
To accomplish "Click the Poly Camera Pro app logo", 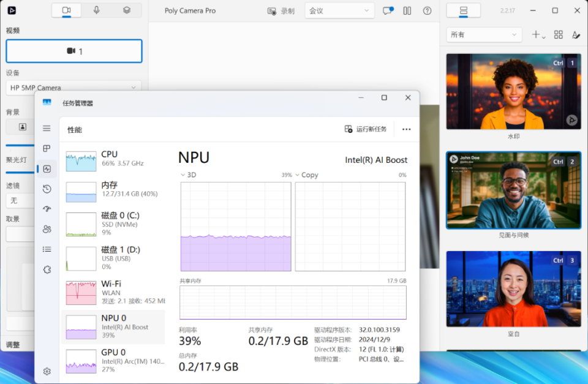I will point(12,10).
